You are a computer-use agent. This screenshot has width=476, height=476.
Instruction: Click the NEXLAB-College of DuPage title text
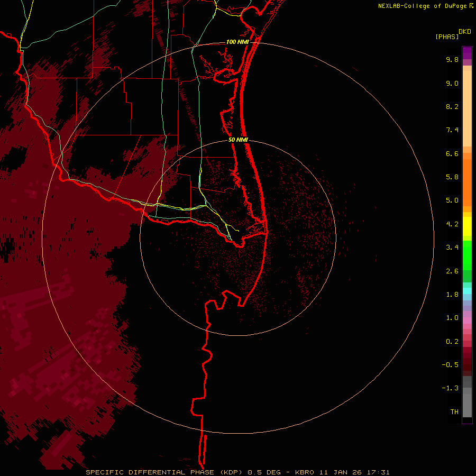coord(422,6)
